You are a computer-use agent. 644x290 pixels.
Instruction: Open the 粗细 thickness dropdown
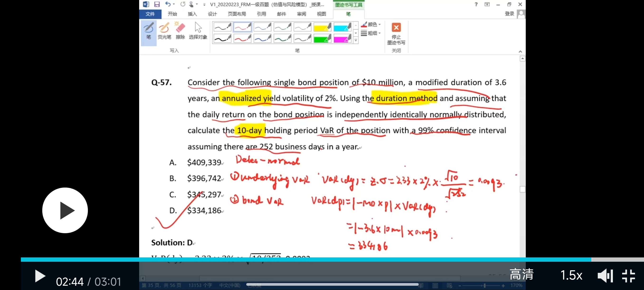coord(371,33)
